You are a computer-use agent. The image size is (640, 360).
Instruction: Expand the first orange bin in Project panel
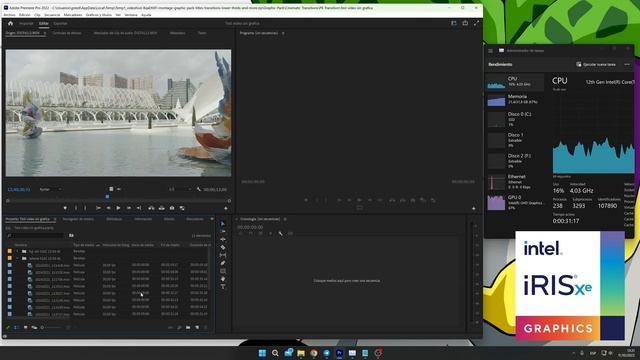coord(17,251)
